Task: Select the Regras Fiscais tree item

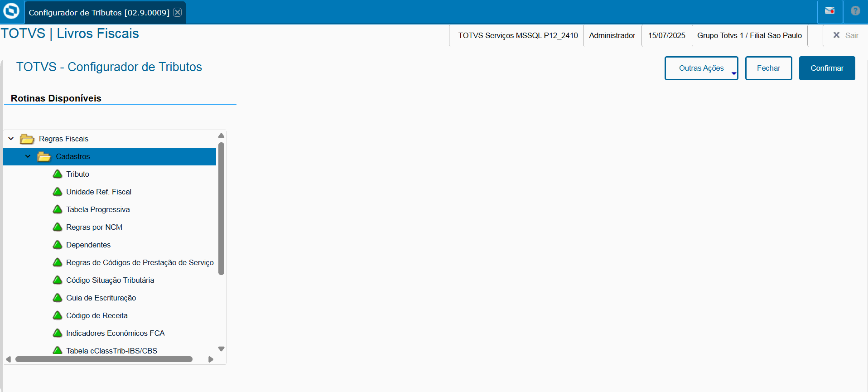Action: [63, 139]
